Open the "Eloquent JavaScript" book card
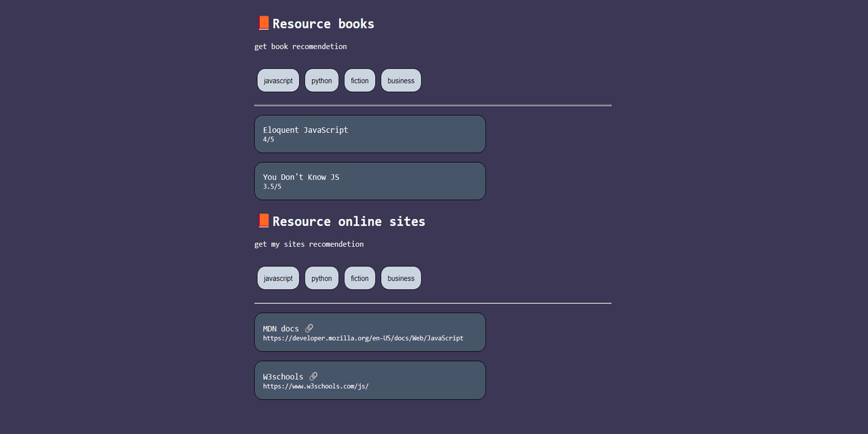Screen dimensions: 868x434 370,134
